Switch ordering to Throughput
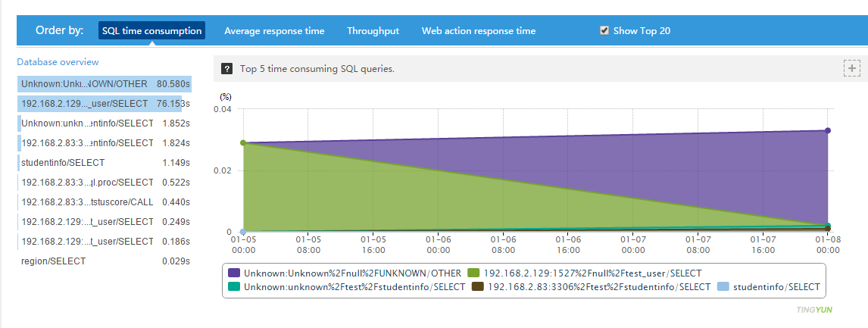The width and height of the screenshot is (868, 328). [x=373, y=31]
